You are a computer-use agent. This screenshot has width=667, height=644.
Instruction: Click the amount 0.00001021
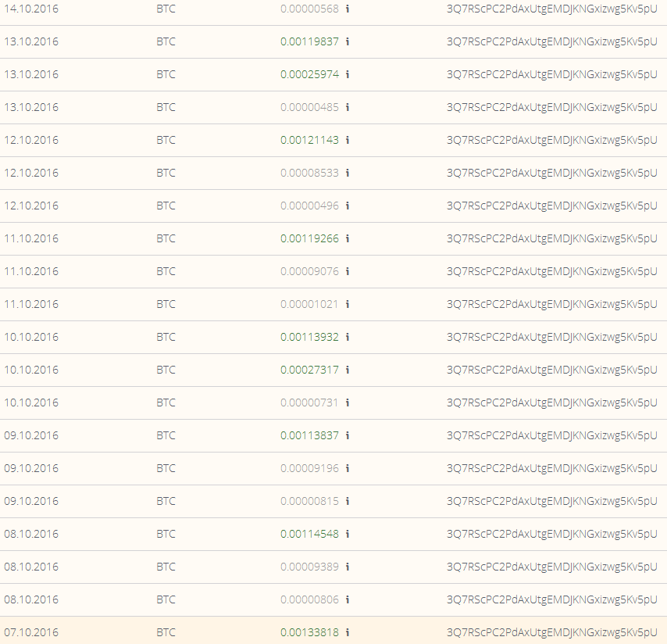309,304
